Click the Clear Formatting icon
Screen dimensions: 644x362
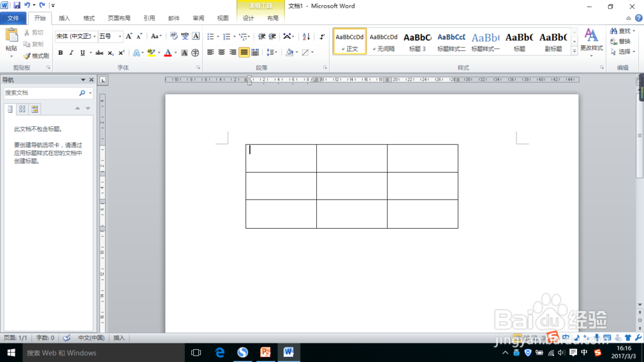174,36
